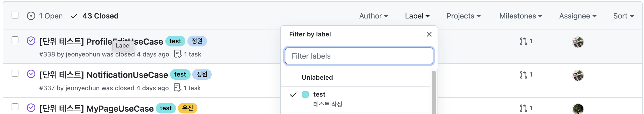Viewport: 644px width, 114px height.
Task: Select the Unlabeled filter option
Action: (317, 78)
